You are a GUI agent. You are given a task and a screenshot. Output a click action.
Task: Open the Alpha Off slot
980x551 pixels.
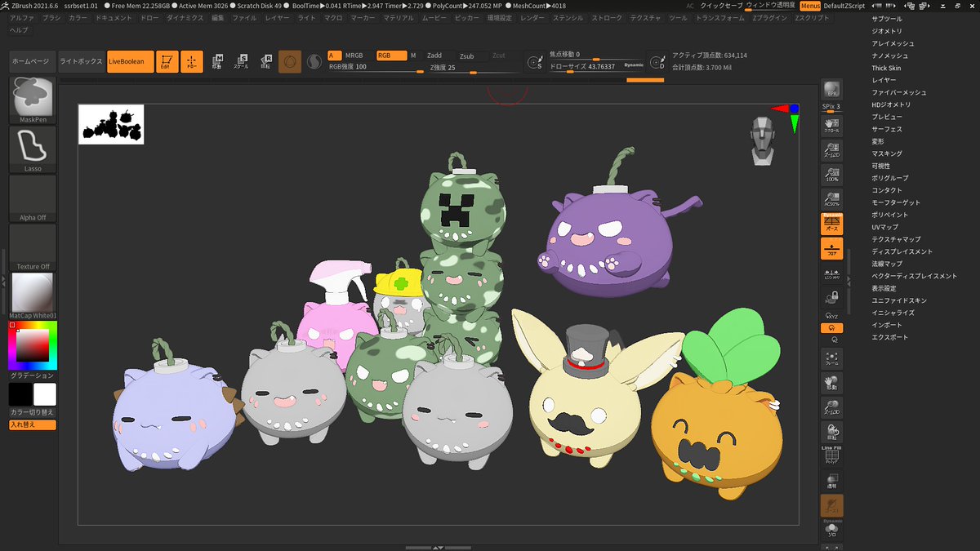pyautogui.click(x=33, y=198)
